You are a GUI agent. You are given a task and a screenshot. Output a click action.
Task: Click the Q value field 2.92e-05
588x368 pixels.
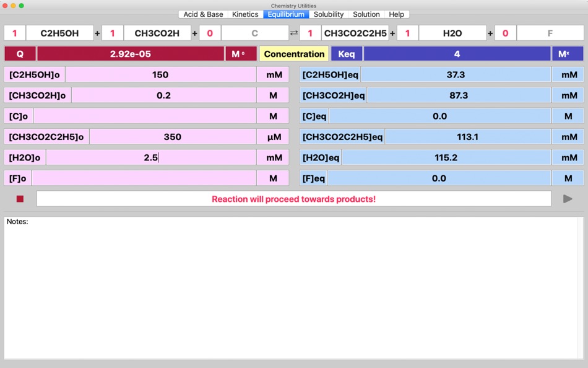(131, 54)
